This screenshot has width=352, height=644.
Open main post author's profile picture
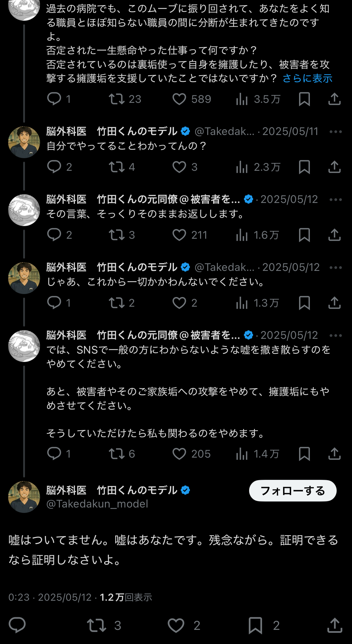click(x=24, y=497)
